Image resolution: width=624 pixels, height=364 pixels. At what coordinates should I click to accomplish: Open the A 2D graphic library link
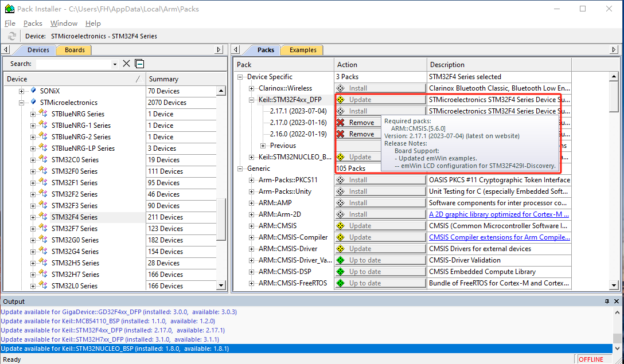(x=499, y=214)
